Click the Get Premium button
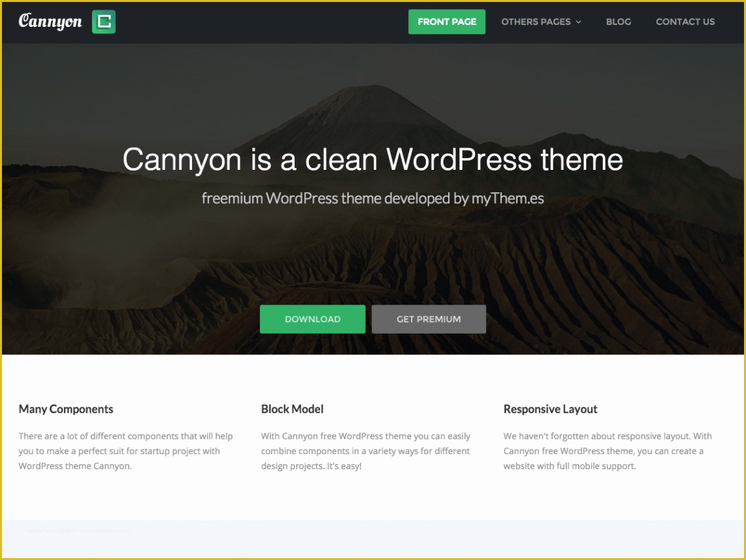 point(429,319)
